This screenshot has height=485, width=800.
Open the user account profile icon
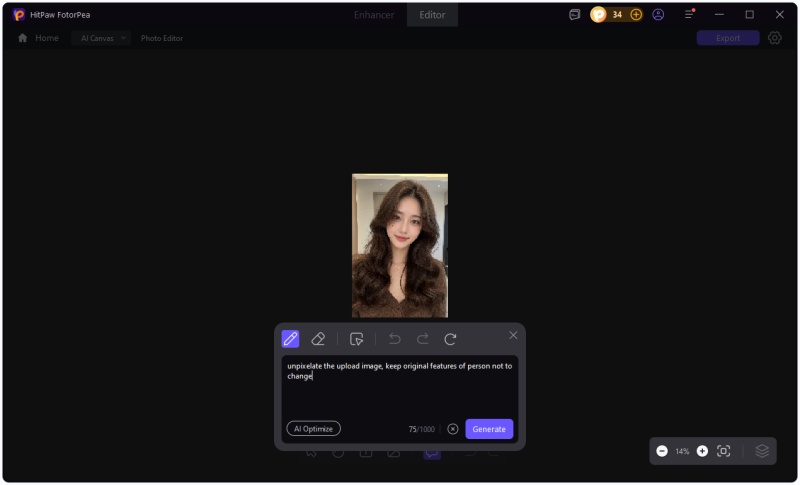point(658,15)
